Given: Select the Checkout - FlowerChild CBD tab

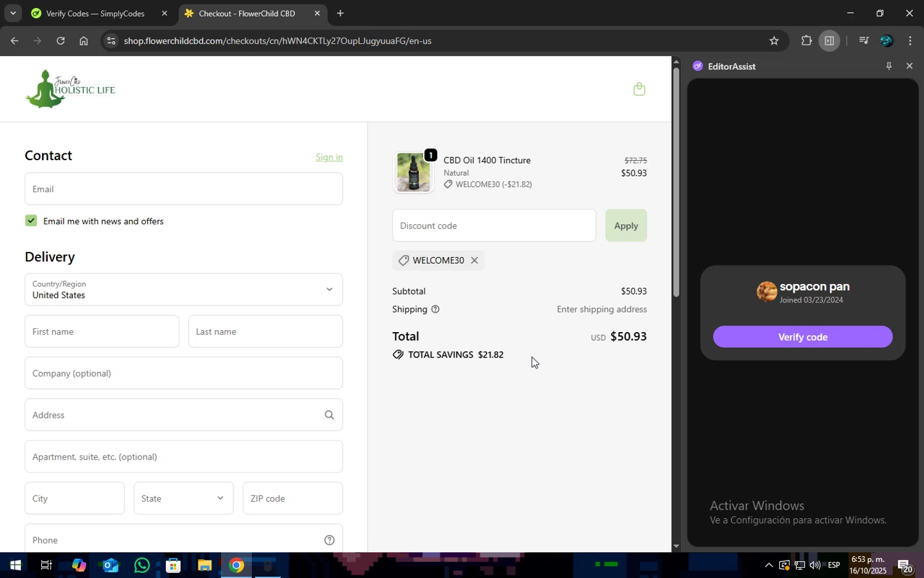Looking at the screenshot, I should 247,14.
